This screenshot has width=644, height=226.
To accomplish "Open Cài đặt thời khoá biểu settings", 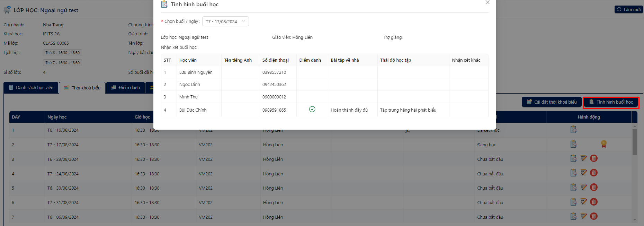I will tap(552, 102).
